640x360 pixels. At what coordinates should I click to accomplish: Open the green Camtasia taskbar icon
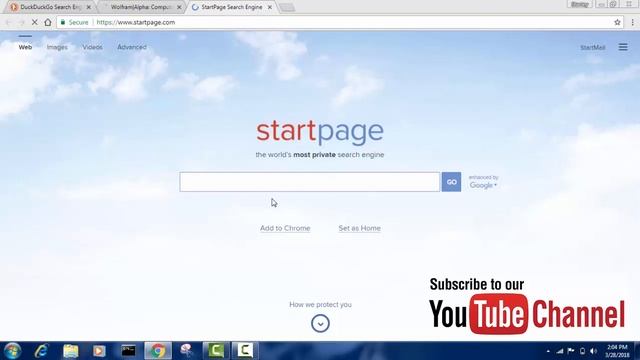tap(216, 351)
